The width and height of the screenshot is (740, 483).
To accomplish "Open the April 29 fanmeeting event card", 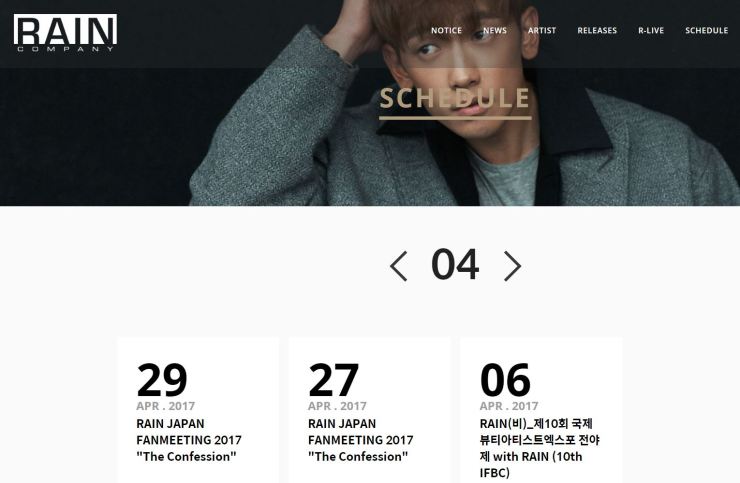I will pyautogui.click(x=198, y=410).
